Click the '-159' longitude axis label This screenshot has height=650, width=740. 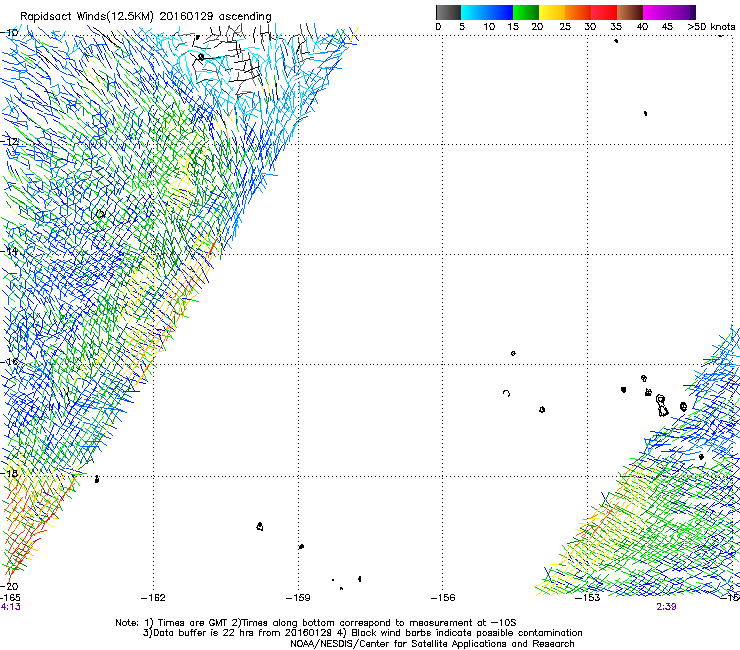pyautogui.click(x=298, y=598)
